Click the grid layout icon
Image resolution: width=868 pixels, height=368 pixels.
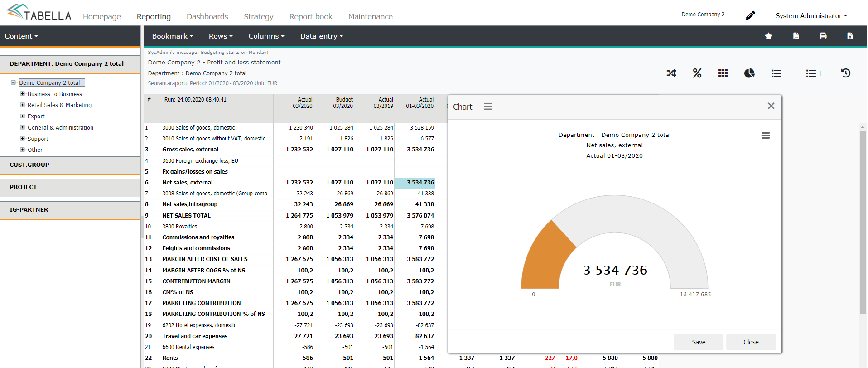click(x=723, y=73)
